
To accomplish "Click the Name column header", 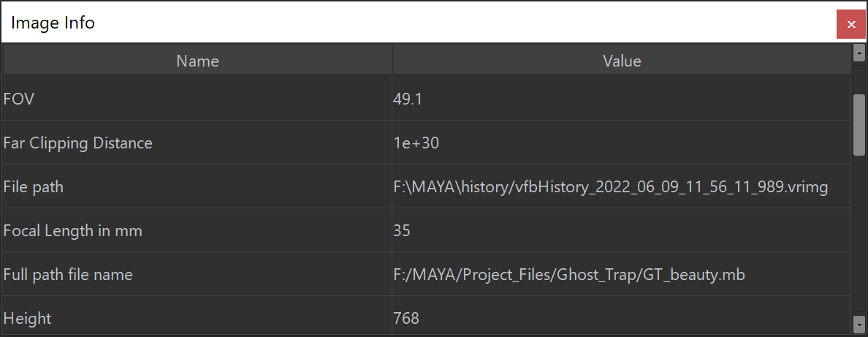I will [197, 61].
